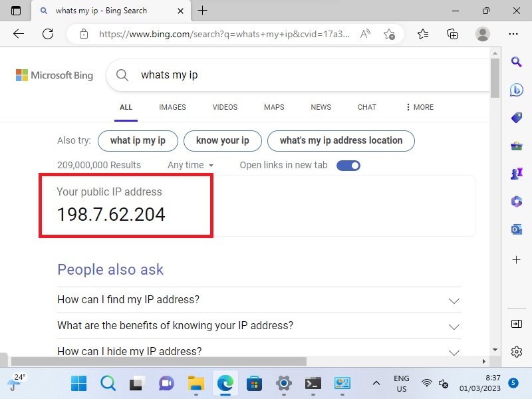Open the Shopping tag sidebar icon
Screen dimensions: 532x399
(517, 118)
